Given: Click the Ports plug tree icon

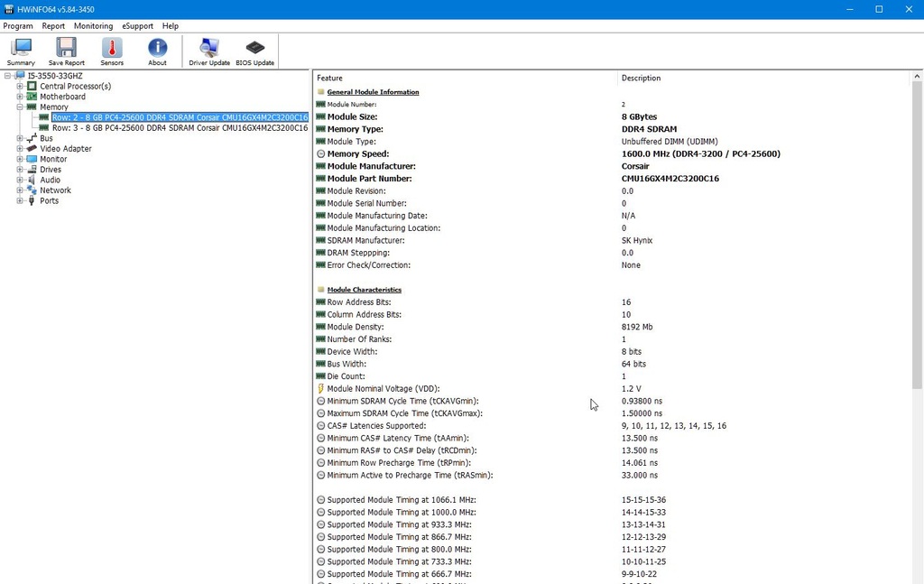Looking at the screenshot, I should coord(32,200).
